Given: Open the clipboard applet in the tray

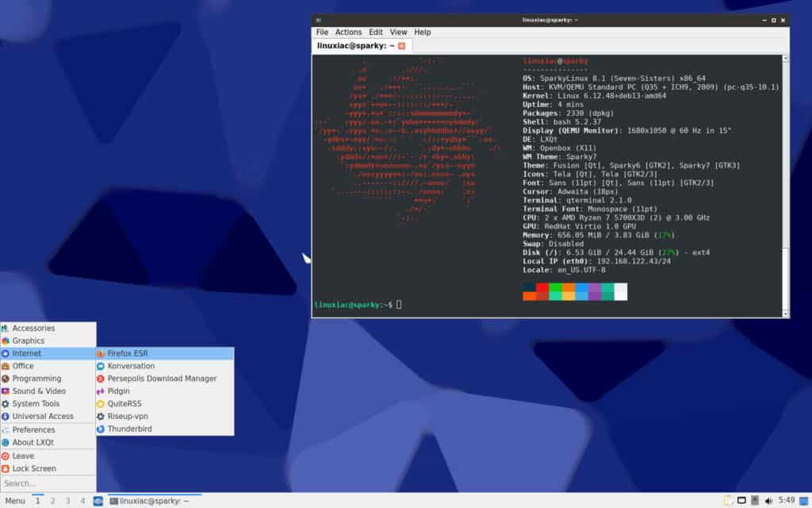Looking at the screenshot, I should click(727, 502).
